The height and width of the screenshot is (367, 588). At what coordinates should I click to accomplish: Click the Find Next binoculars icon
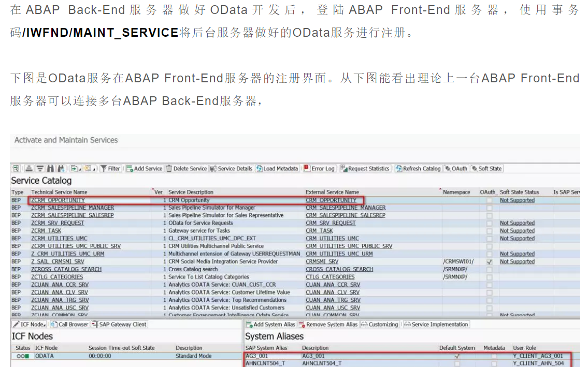pyautogui.click(x=61, y=169)
